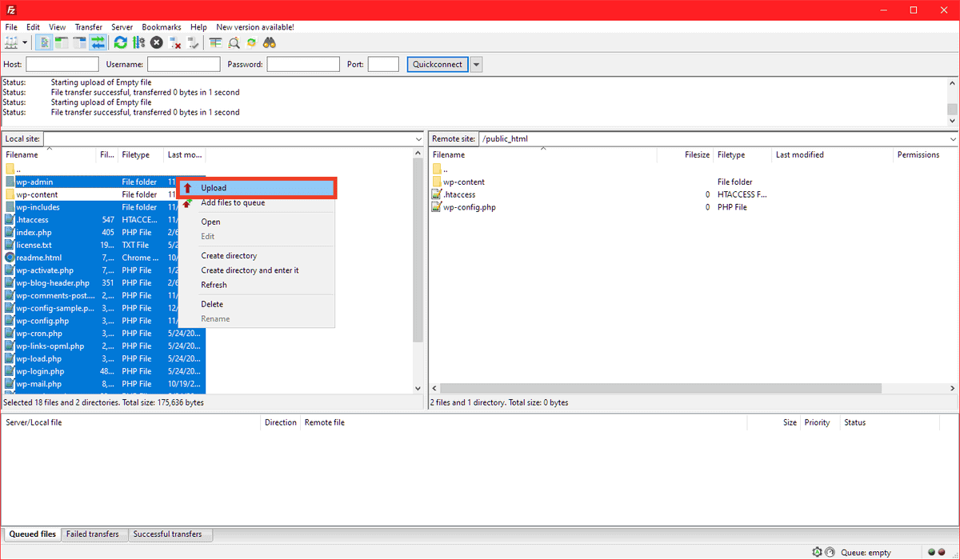Toggle message log display icon
The image size is (960, 560).
pos(45,42)
